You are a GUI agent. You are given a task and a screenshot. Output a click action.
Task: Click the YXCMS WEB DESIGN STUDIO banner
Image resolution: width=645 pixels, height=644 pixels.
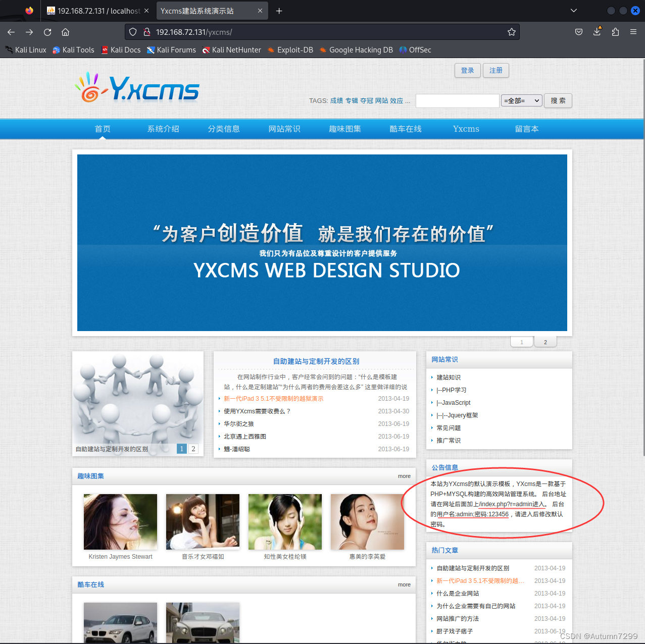coord(322,243)
